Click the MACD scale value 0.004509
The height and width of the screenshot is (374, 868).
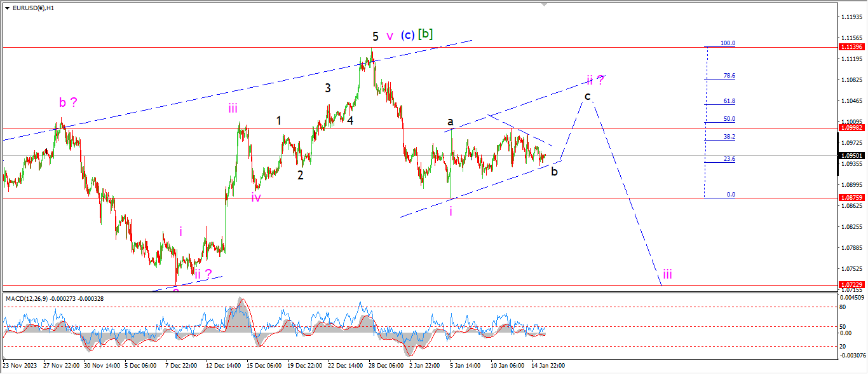click(x=851, y=297)
